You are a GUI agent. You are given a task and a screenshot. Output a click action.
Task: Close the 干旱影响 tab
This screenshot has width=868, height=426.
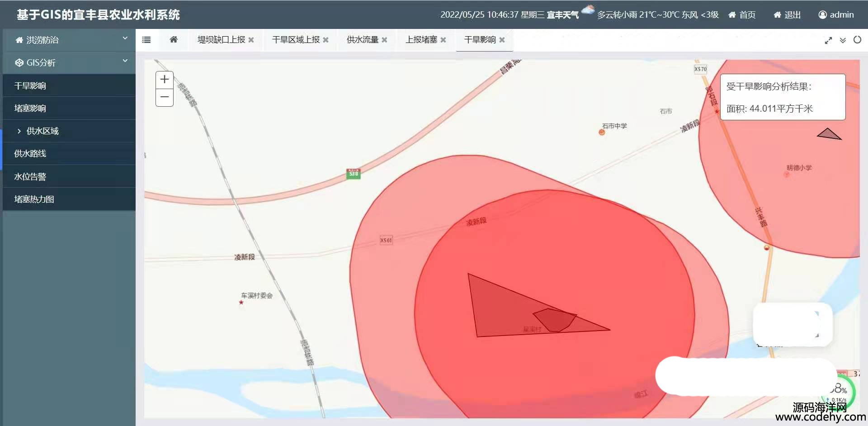(x=502, y=40)
